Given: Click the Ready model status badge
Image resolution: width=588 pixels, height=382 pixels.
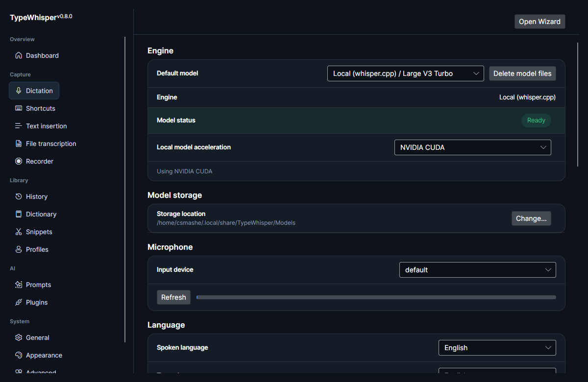Looking at the screenshot, I should [x=536, y=120].
